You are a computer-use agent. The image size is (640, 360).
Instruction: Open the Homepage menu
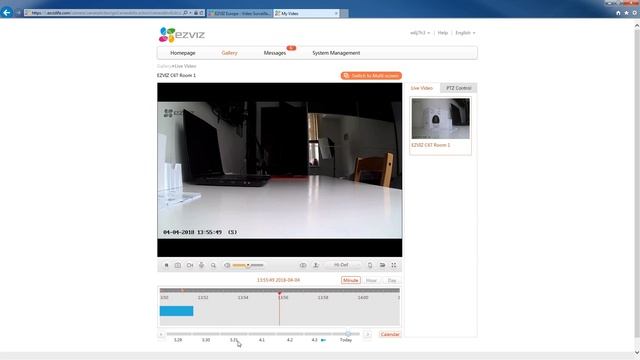pos(183,53)
